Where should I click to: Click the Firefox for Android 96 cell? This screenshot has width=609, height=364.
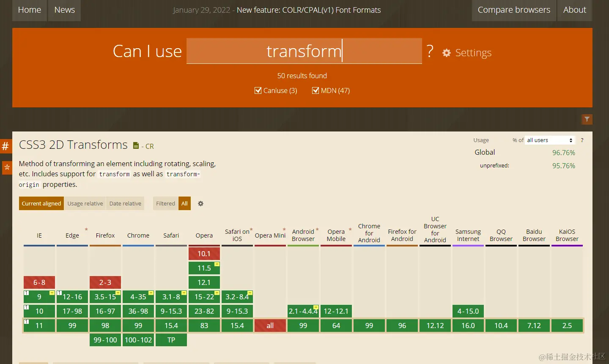pyautogui.click(x=402, y=326)
